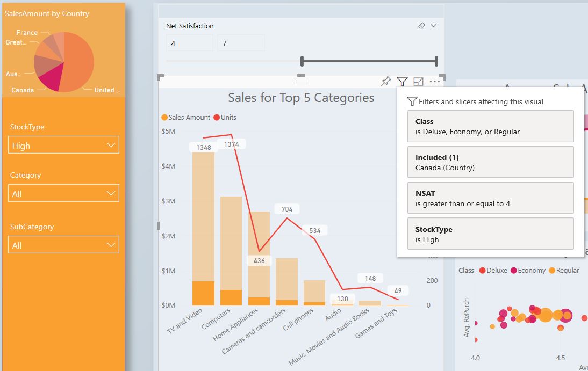The width and height of the screenshot is (588, 371).
Task: Click the drag handle atop the sales chart
Action: pos(301,81)
